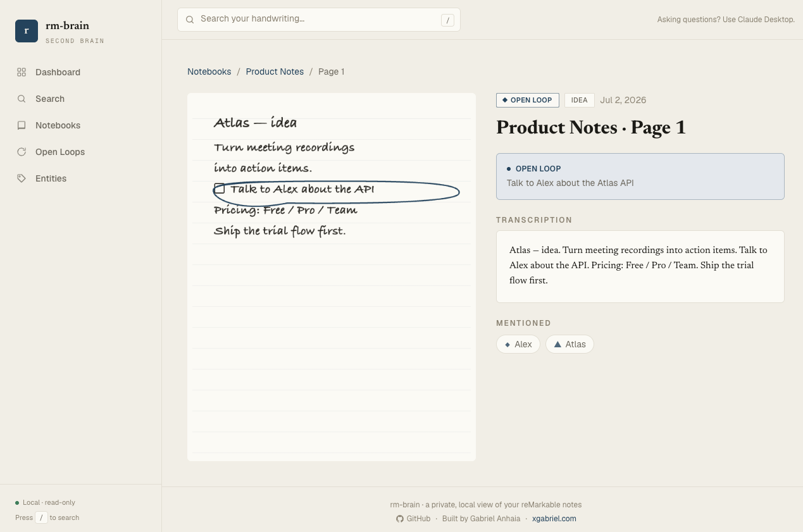Click the slash shortcut key badge in search bar
This screenshot has height=532, width=803.
tap(447, 20)
